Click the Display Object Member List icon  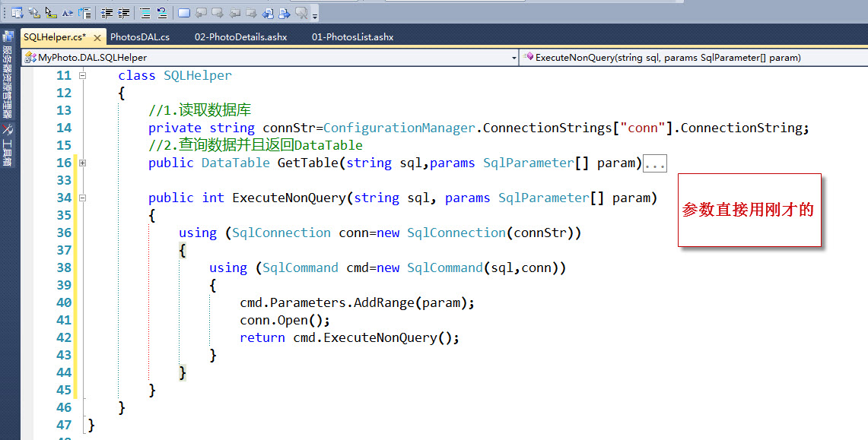(x=16, y=12)
